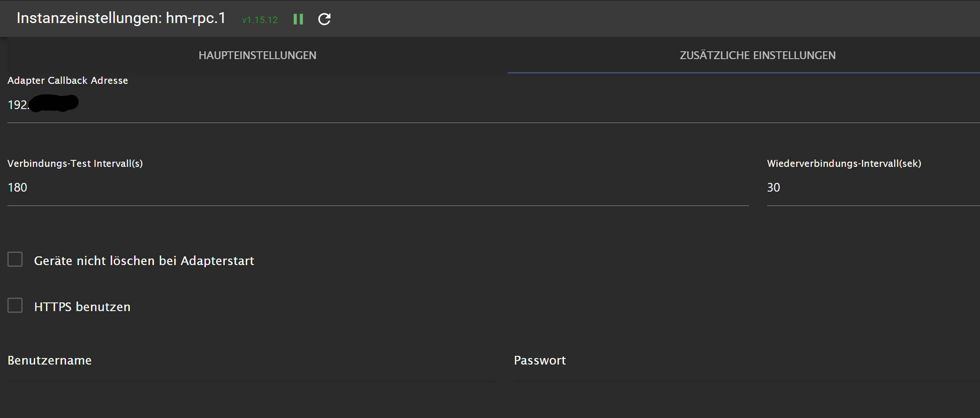The height and width of the screenshot is (418, 980).
Task: Click the green v1.15.12 version label
Action: (x=260, y=20)
